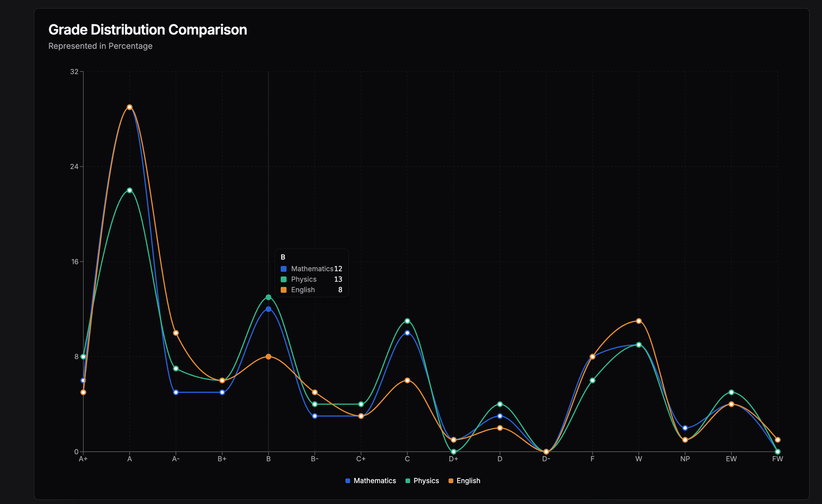Click the Grade Distribution Comparison title
The height and width of the screenshot is (504, 822).
(148, 30)
